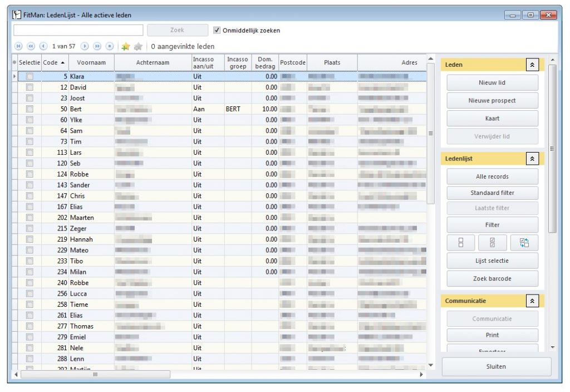Click the horizontal scrollbar thumb under the table
Viewport: 570px width, 392px height.
(x=95, y=375)
